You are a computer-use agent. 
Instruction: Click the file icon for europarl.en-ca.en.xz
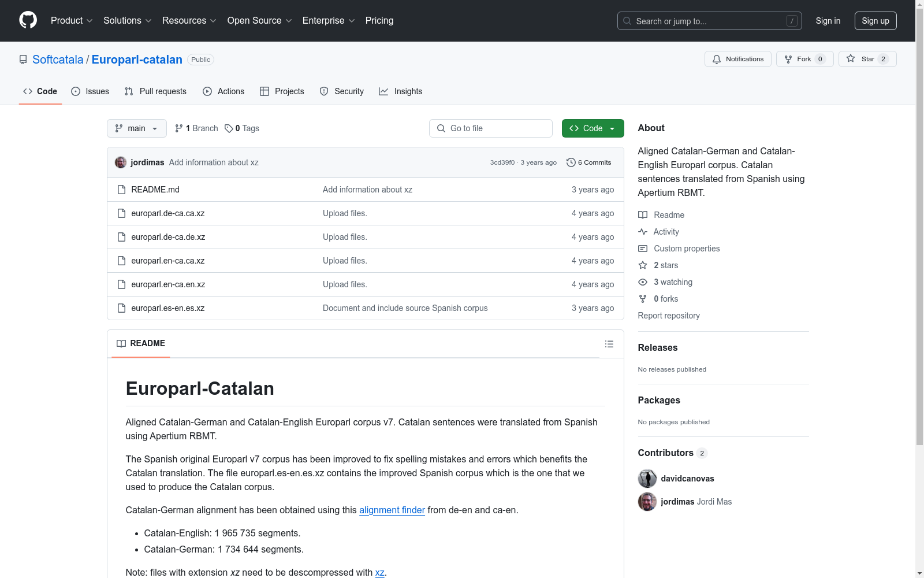pyautogui.click(x=121, y=284)
